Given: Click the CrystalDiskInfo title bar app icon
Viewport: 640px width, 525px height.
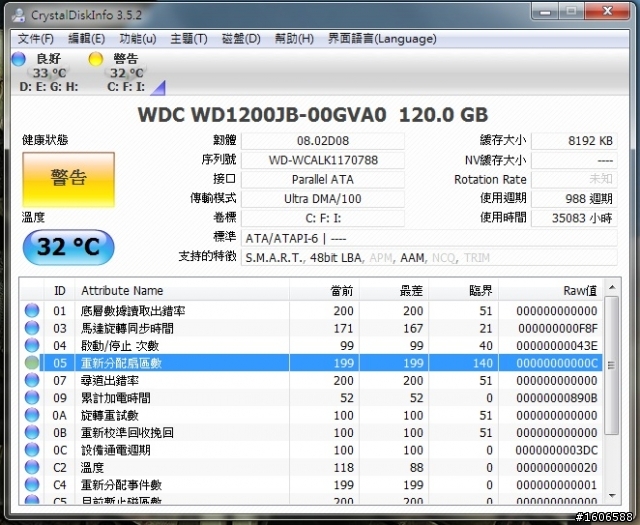Looking at the screenshot, I should click(18, 15).
